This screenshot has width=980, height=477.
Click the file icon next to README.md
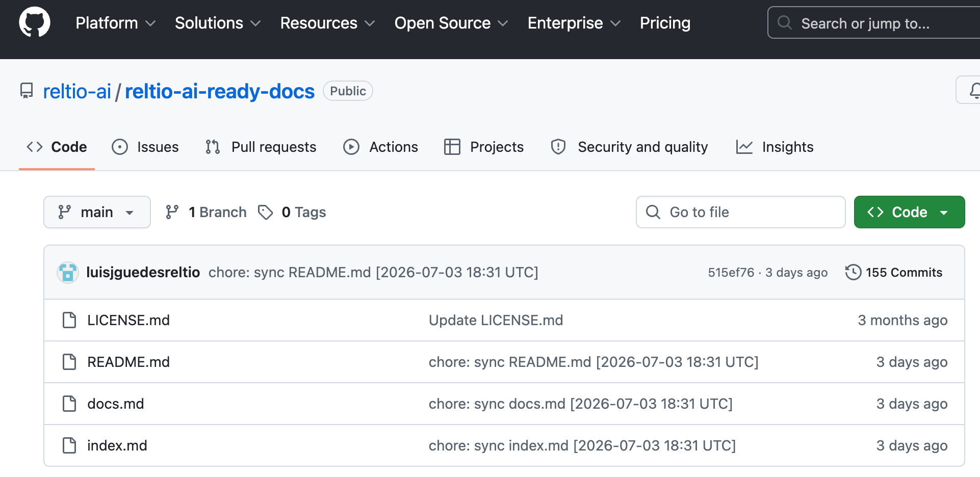tap(69, 362)
